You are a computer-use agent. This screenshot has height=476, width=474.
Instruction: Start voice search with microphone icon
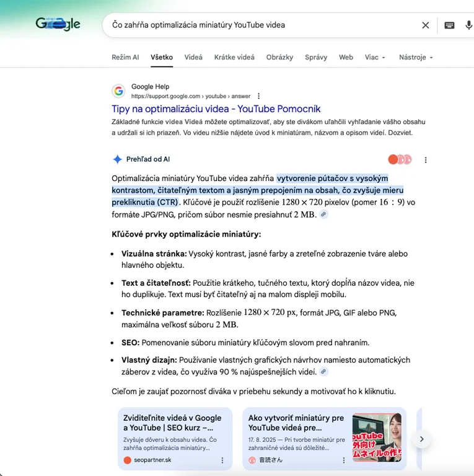[x=468, y=25]
